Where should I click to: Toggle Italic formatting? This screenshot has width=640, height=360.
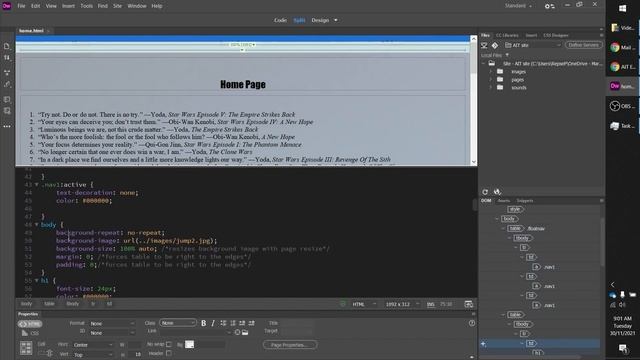pos(213,323)
